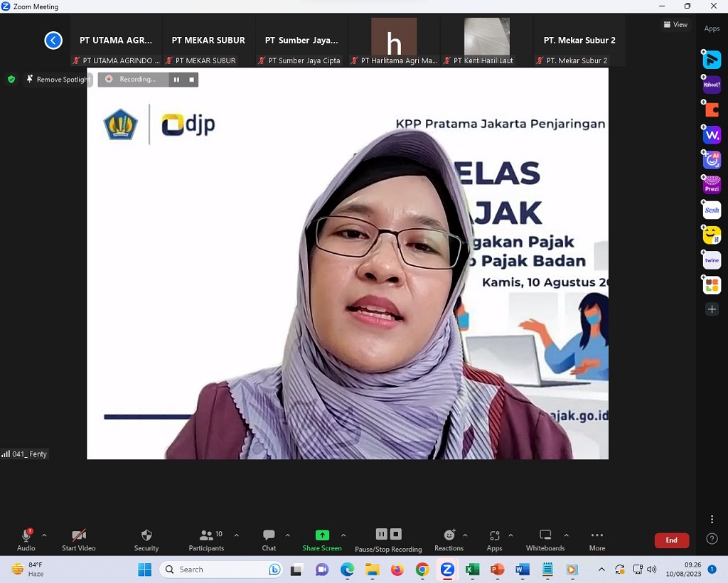The height and width of the screenshot is (583, 728).
Task: Turn on camera with Start Video
Action: [x=78, y=535]
